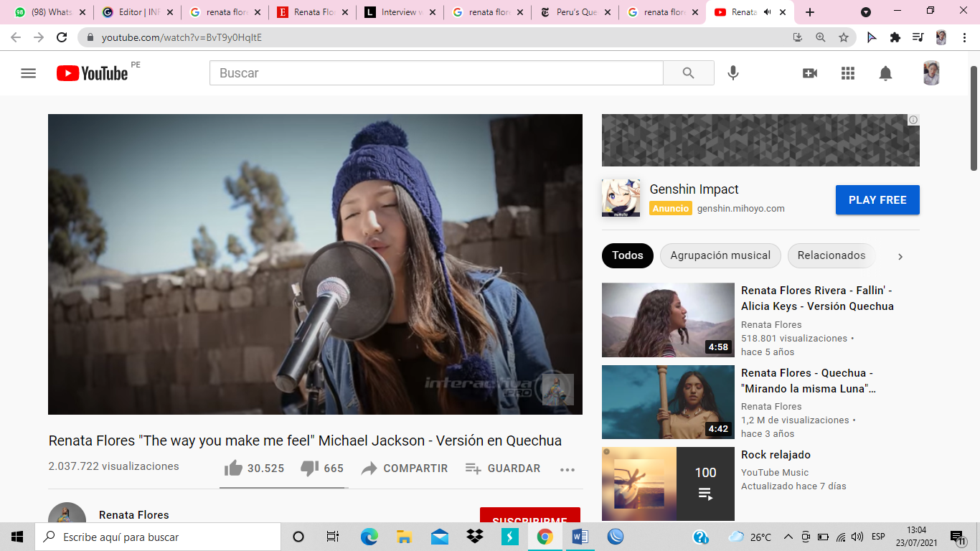Click the search magnifier button
This screenshot has height=551, width=980.
(x=688, y=73)
